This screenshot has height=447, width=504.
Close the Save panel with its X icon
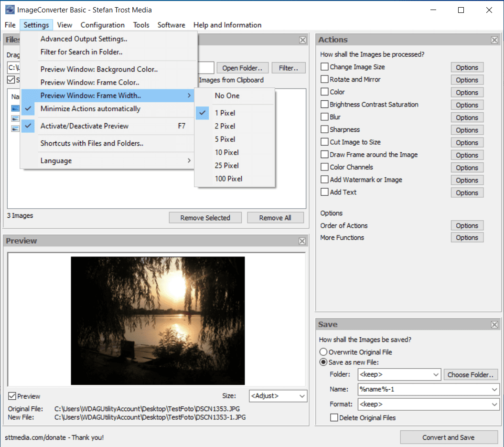(494, 325)
